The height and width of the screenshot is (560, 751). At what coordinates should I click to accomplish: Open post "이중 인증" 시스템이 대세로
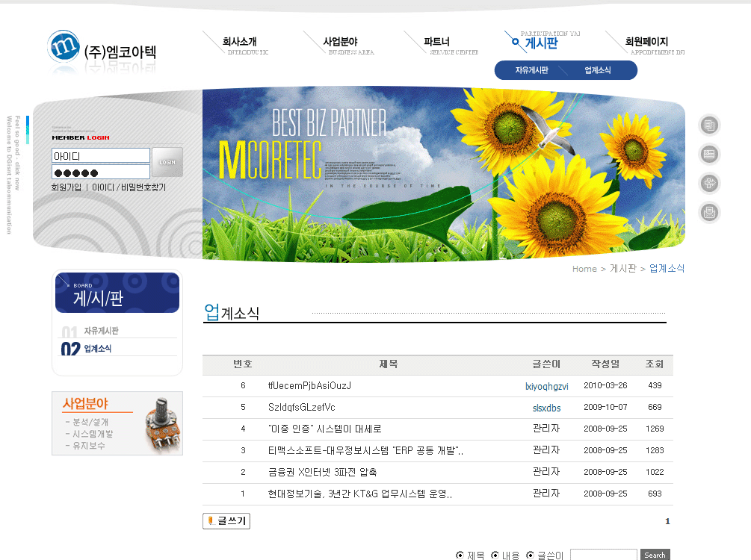click(325, 429)
